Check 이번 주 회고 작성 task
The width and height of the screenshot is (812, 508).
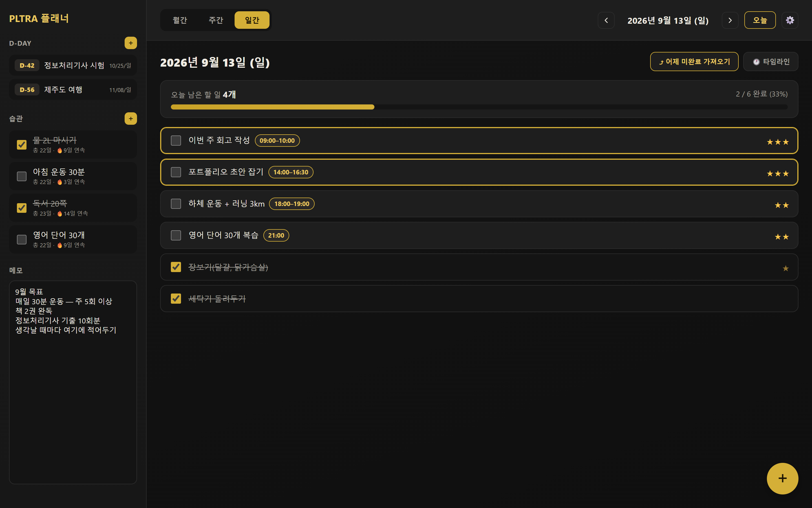point(176,141)
